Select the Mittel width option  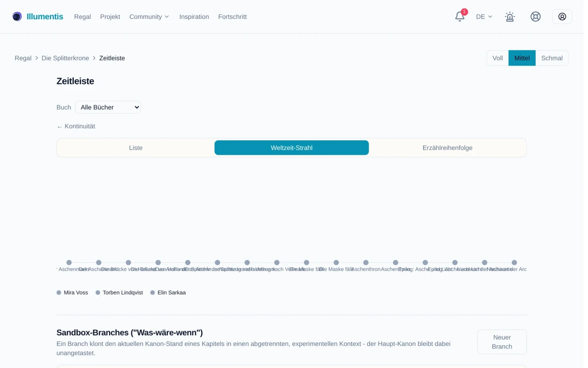522,58
